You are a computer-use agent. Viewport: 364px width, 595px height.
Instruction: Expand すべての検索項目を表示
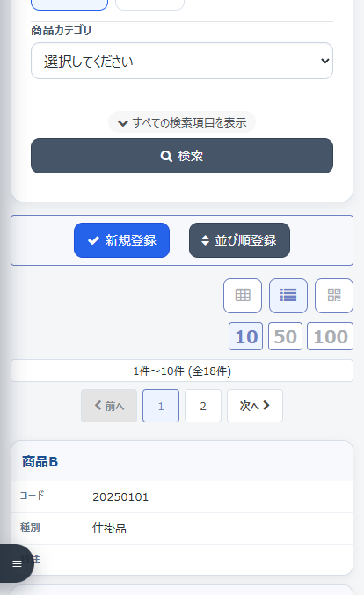coord(182,122)
